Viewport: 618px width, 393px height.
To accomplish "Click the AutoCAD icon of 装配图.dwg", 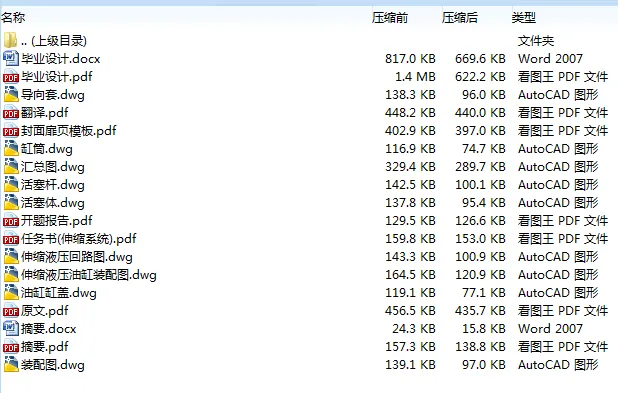I will pyautogui.click(x=11, y=365).
